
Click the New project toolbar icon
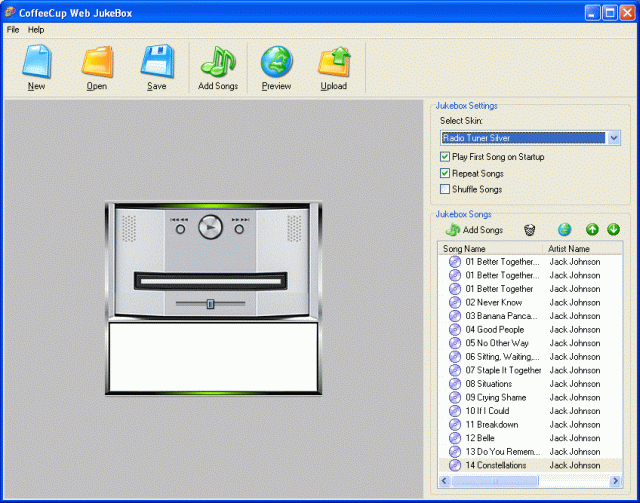36,61
